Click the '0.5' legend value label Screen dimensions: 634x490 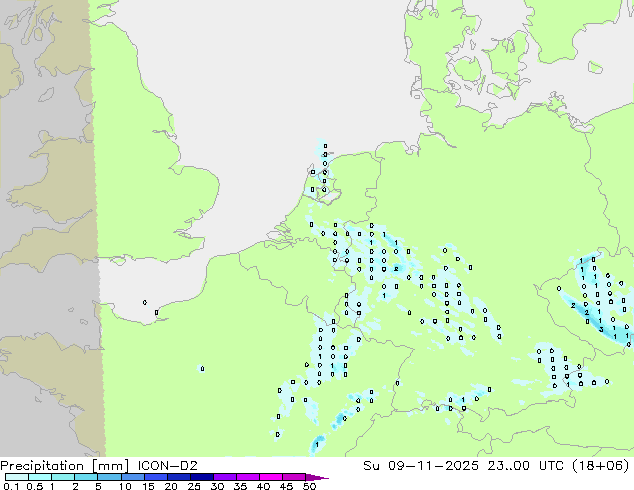click(35, 486)
